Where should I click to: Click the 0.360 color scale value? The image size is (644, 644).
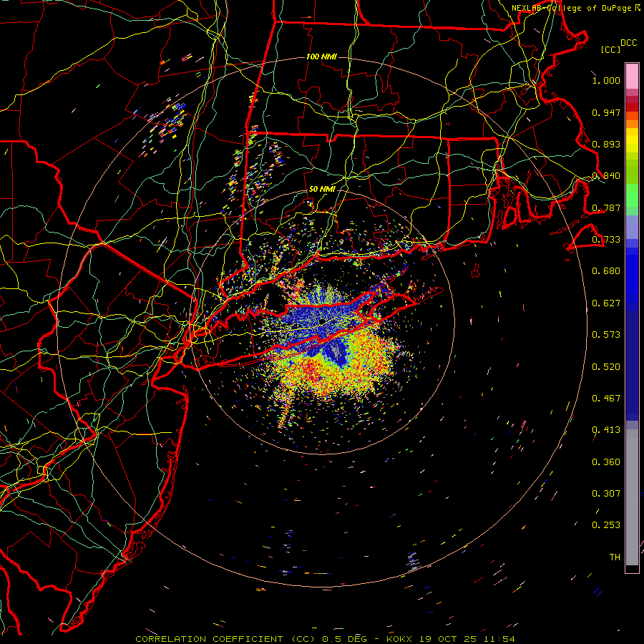(x=606, y=462)
